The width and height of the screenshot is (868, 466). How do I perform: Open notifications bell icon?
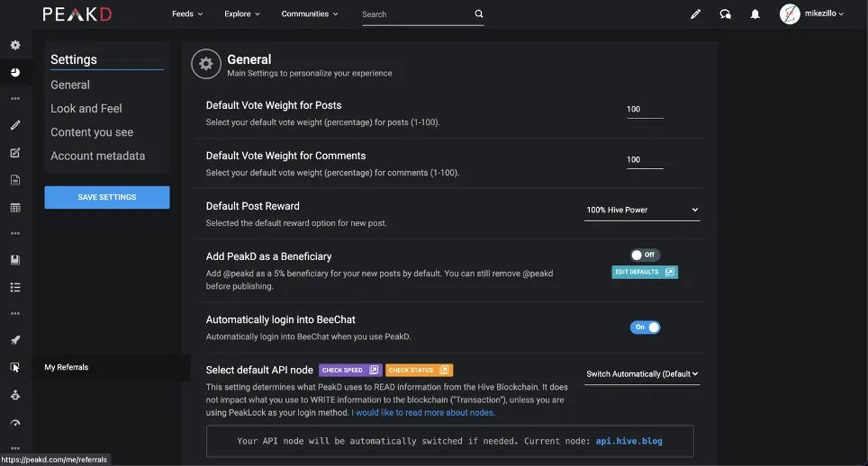point(755,13)
